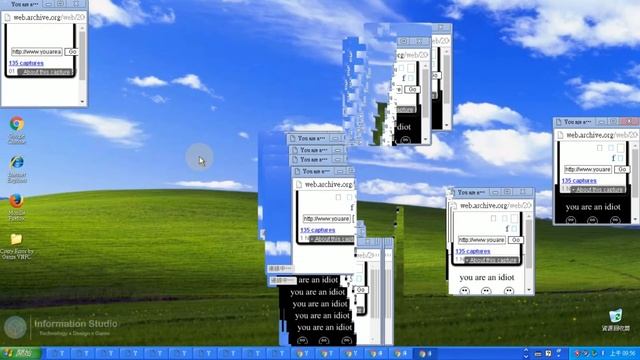
Task: Click scroll up arrow in rightmost window
Action: tap(635, 146)
